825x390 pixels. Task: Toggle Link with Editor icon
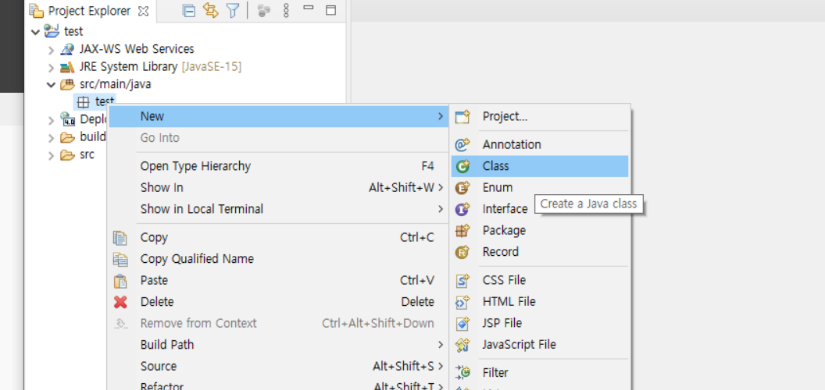[x=210, y=11]
